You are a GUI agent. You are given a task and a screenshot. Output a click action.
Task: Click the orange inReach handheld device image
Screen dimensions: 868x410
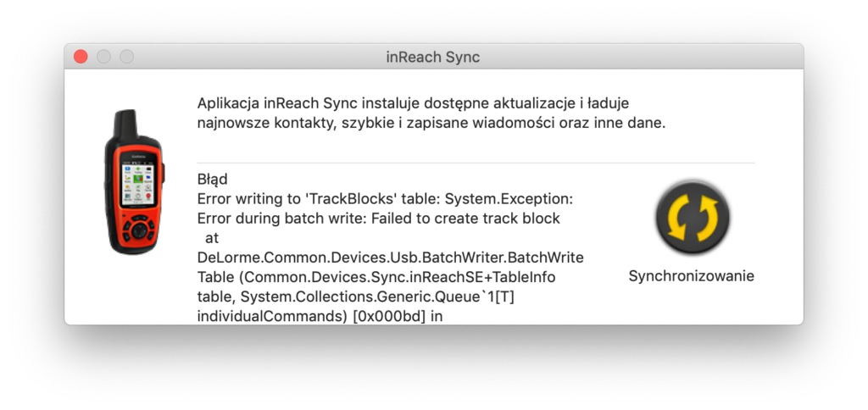click(135, 181)
